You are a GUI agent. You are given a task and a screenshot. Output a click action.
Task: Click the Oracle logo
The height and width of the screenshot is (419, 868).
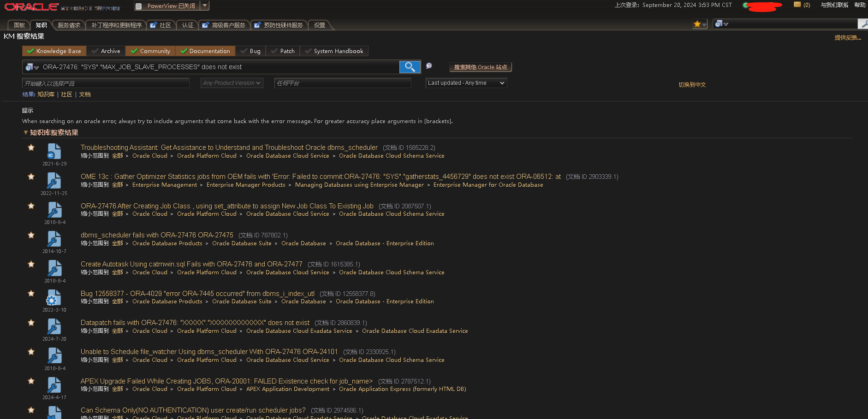tap(31, 7)
